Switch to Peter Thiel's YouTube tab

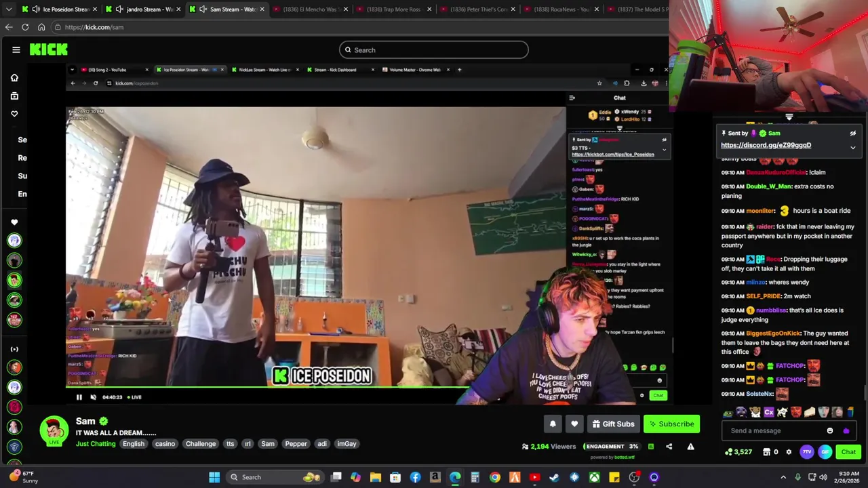[477, 9]
